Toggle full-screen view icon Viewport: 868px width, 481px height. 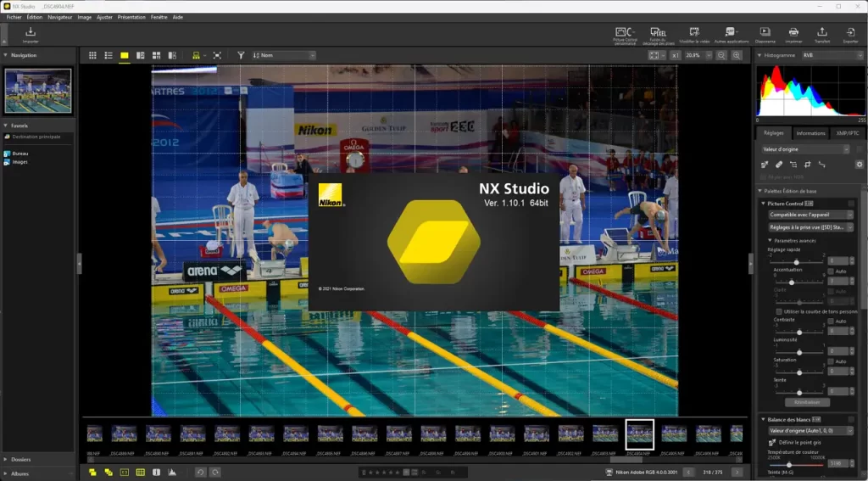pyautogui.click(x=217, y=55)
